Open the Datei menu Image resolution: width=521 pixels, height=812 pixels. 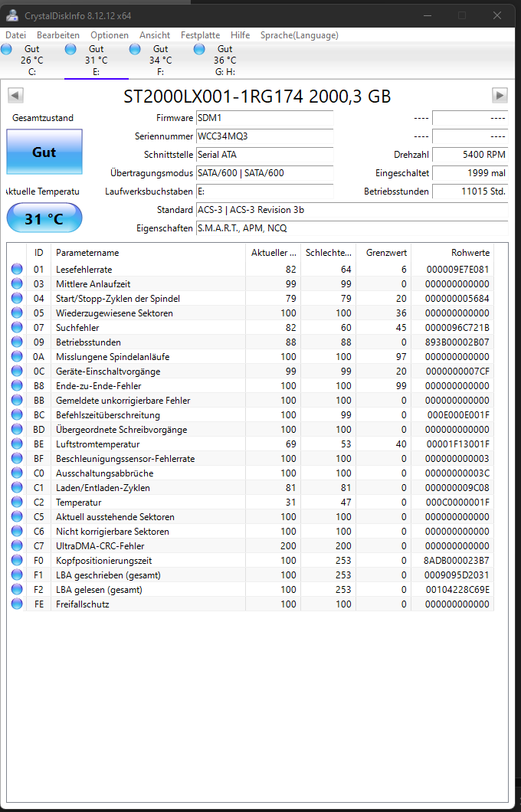15,35
